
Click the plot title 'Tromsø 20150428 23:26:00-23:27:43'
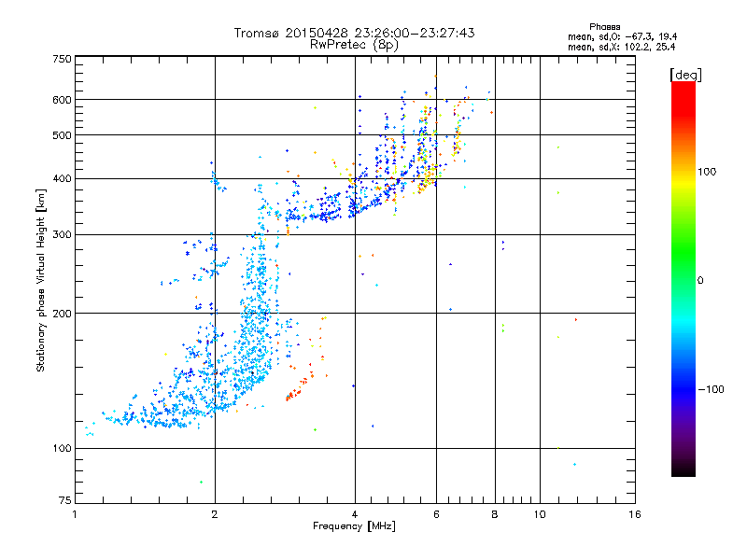[354, 33]
